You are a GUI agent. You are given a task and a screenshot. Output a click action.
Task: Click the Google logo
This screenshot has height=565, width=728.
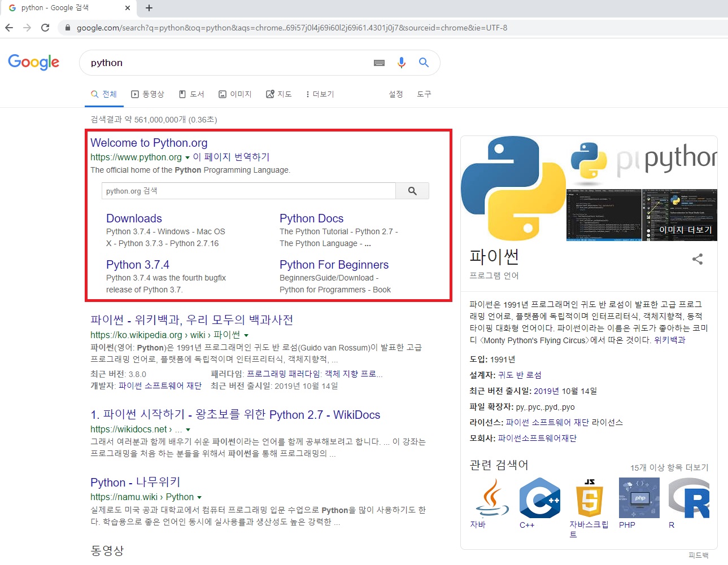(33, 62)
